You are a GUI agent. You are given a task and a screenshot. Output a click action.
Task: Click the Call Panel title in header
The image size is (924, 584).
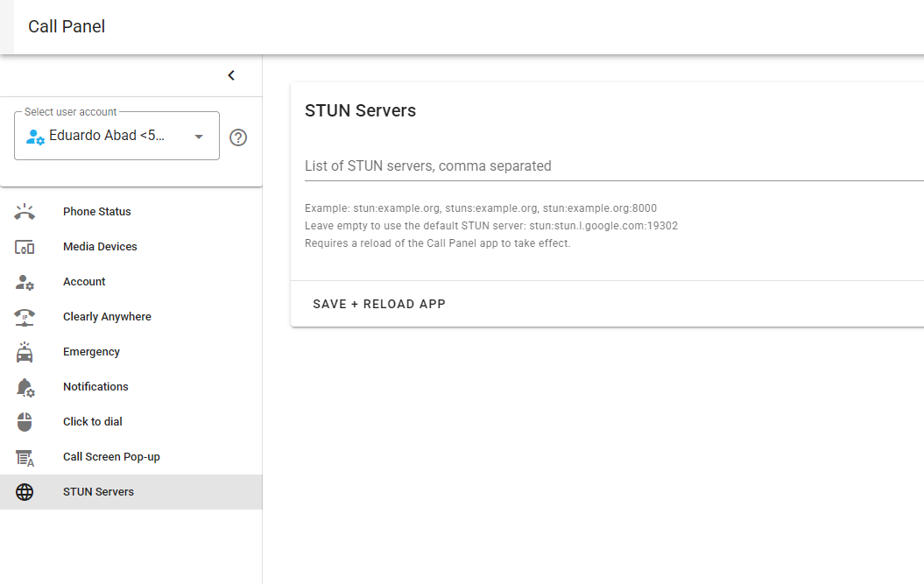pyautogui.click(x=67, y=27)
